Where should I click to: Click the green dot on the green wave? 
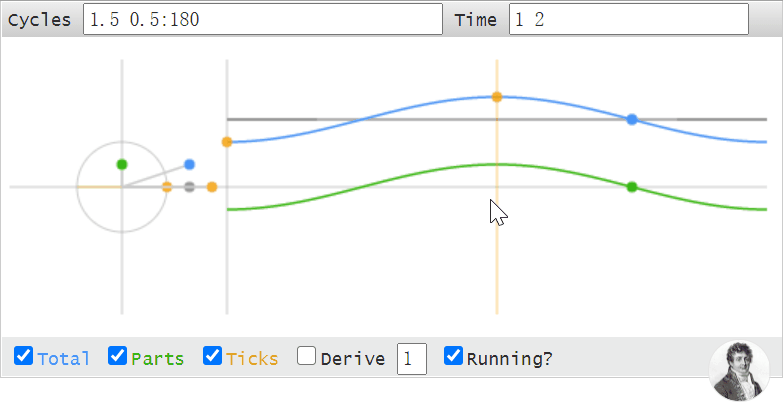[x=632, y=187]
